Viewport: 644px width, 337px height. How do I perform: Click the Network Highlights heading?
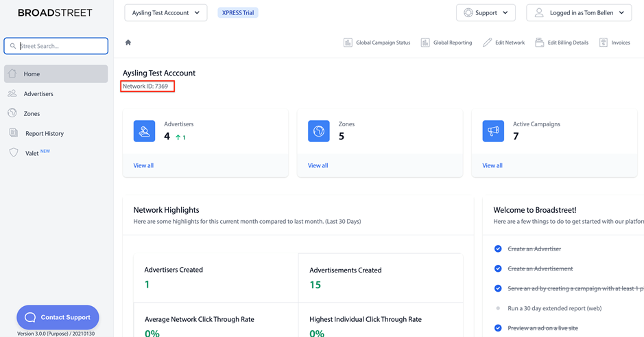coord(166,210)
